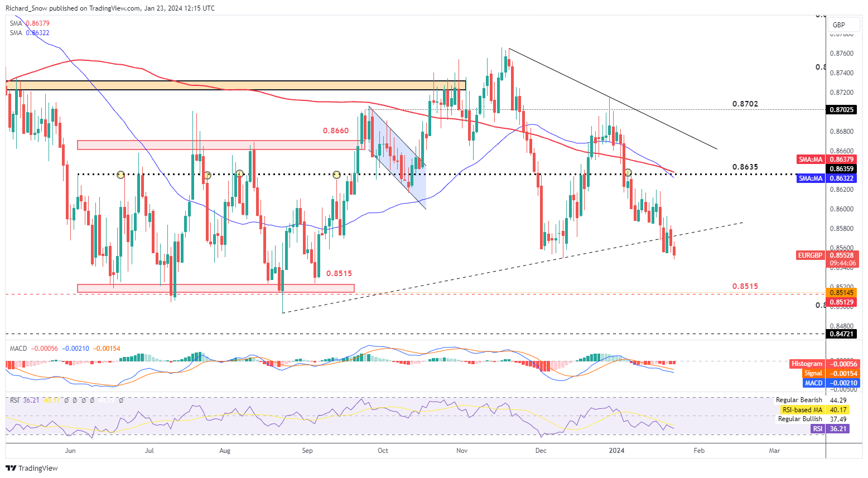The image size is (868, 478).
Task: Click the 09:44:06 countdown timer
Action: pyautogui.click(x=842, y=263)
